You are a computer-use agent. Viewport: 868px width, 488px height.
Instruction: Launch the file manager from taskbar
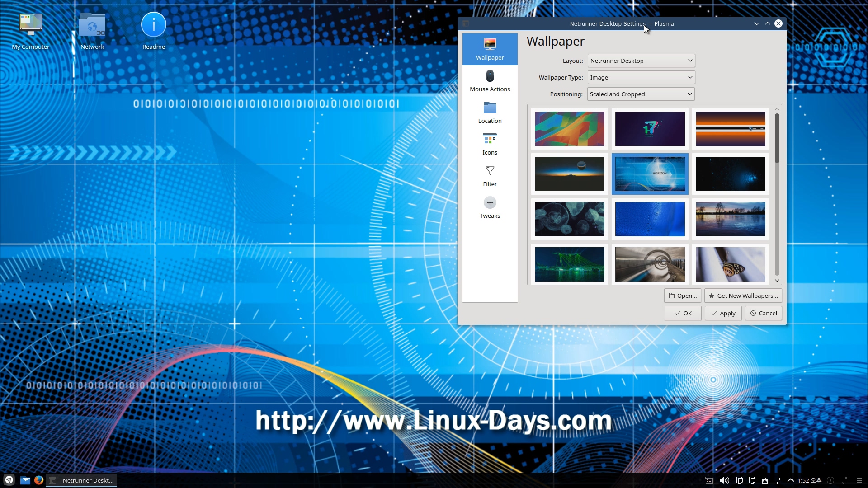point(25,480)
